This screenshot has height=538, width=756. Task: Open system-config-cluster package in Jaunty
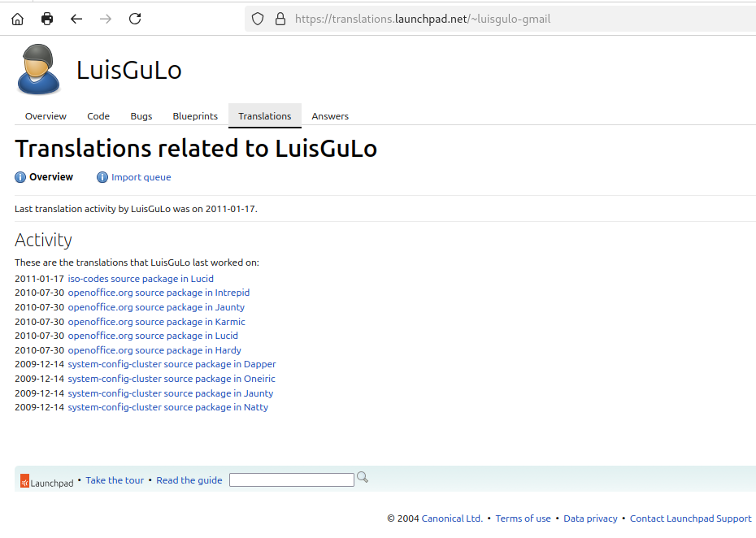171,393
